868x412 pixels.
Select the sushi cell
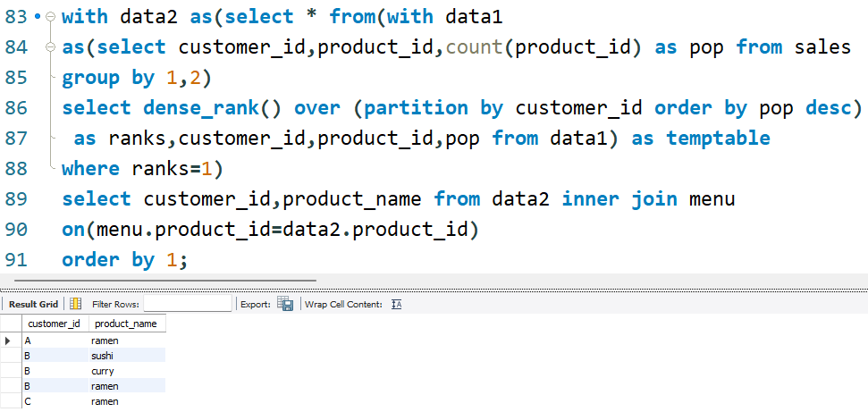coord(127,356)
